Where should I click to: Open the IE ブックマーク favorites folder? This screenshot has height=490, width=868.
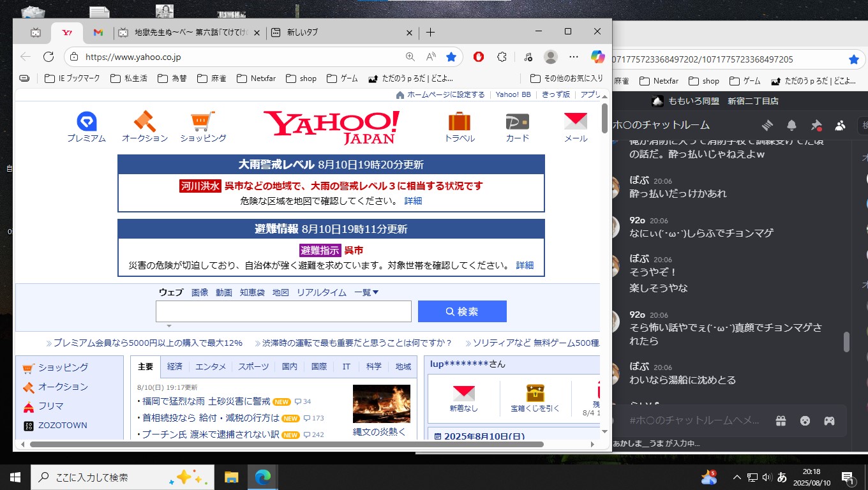[x=72, y=78]
